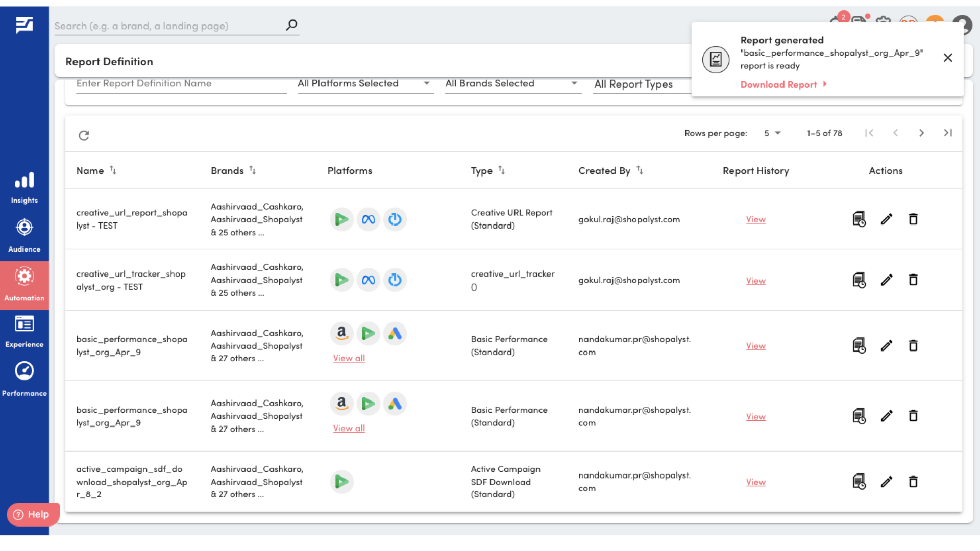The width and height of the screenshot is (980, 551).
Task: Go to the next page of results
Action: [x=921, y=133]
